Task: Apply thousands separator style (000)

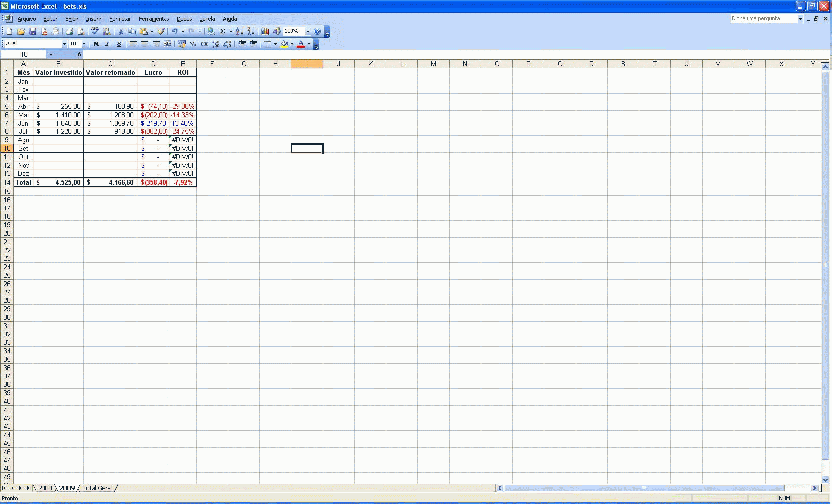Action: pos(205,44)
